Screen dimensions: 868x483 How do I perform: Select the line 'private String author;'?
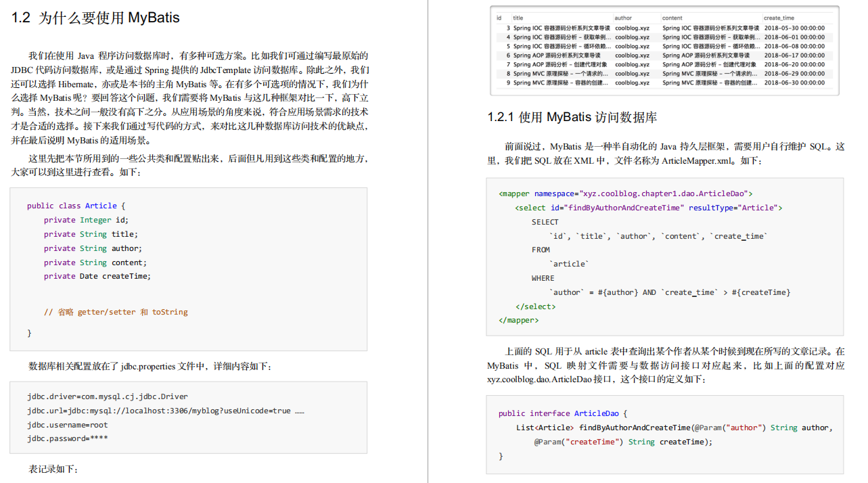(x=93, y=248)
